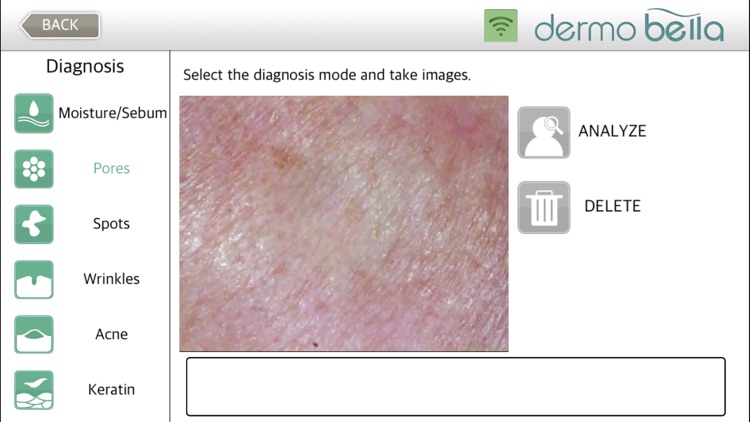The width and height of the screenshot is (750, 422).
Task: Open Wrinkles mode via its label
Action: (111, 279)
